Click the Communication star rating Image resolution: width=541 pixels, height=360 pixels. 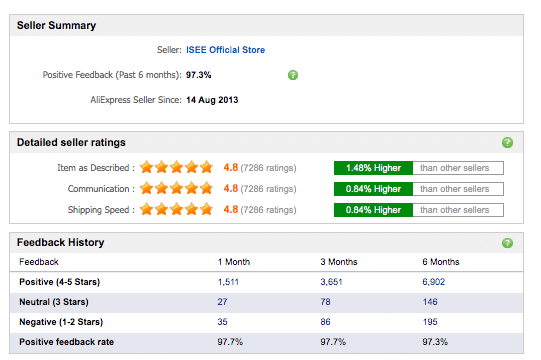176,189
